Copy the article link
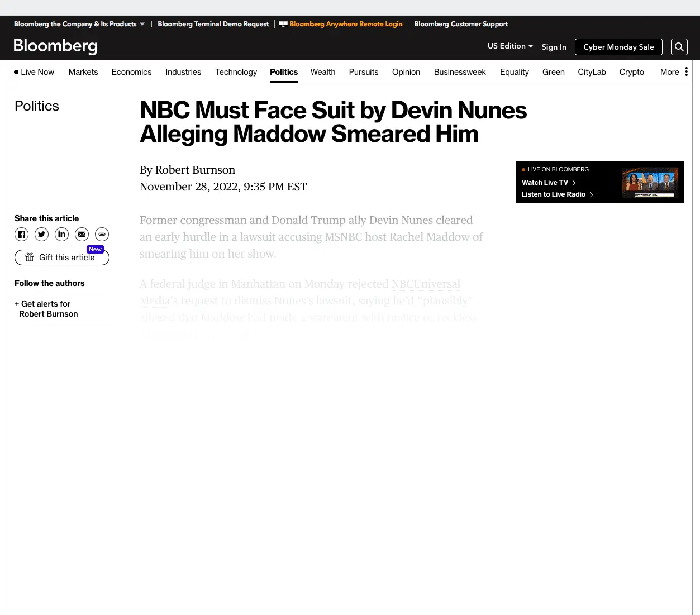This screenshot has width=700, height=615. tap(102, 234)
